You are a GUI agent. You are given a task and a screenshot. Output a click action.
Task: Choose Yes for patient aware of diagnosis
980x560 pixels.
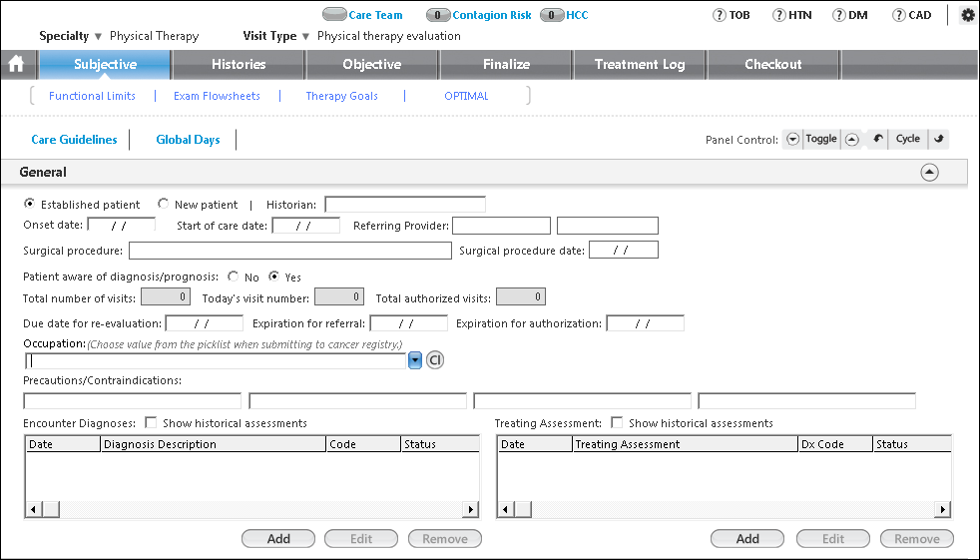click(x=273, y=277)
